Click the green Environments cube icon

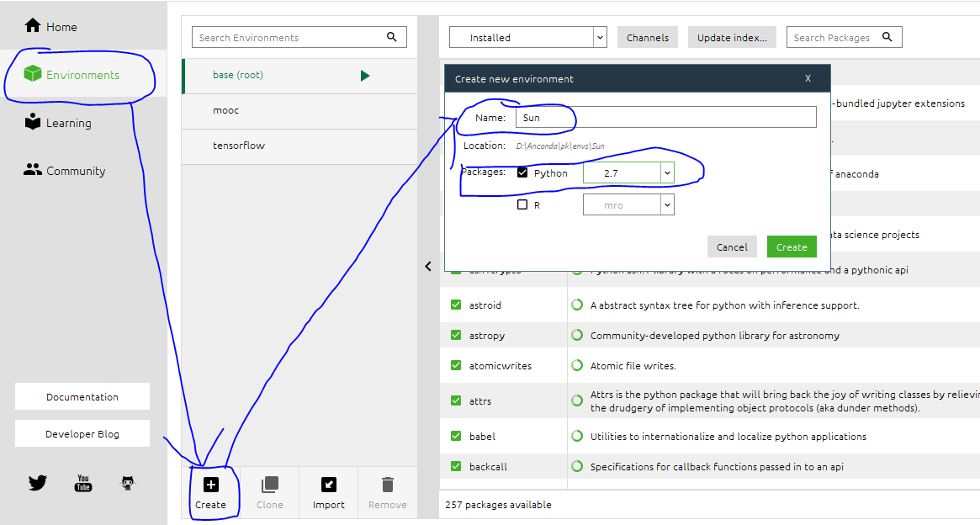click(33, 74)
